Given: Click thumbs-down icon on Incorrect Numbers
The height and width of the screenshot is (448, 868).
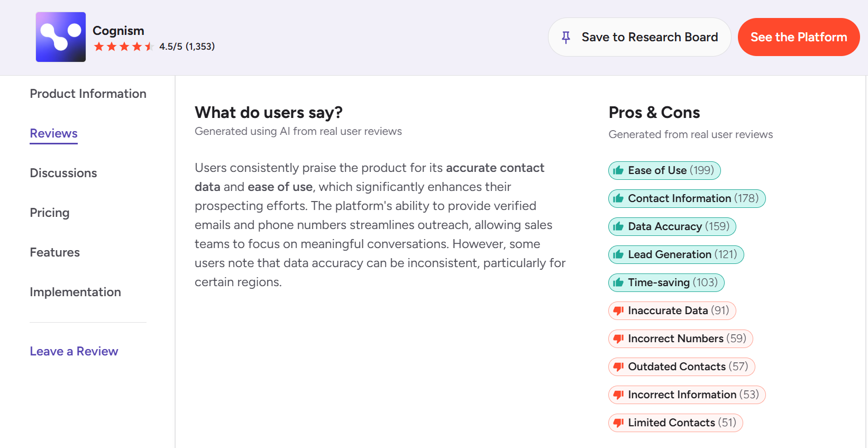Looking at the screenshot, I should tap(618, 339).
